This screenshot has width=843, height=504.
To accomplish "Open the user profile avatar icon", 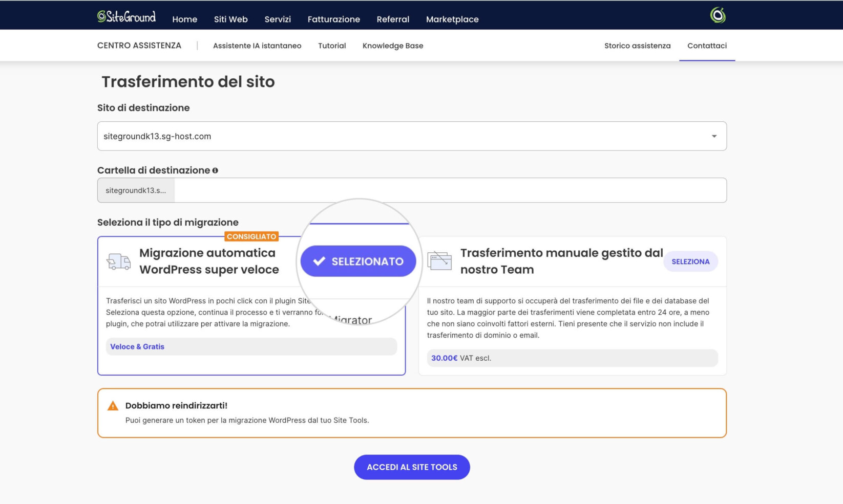I will pos(718,15).
